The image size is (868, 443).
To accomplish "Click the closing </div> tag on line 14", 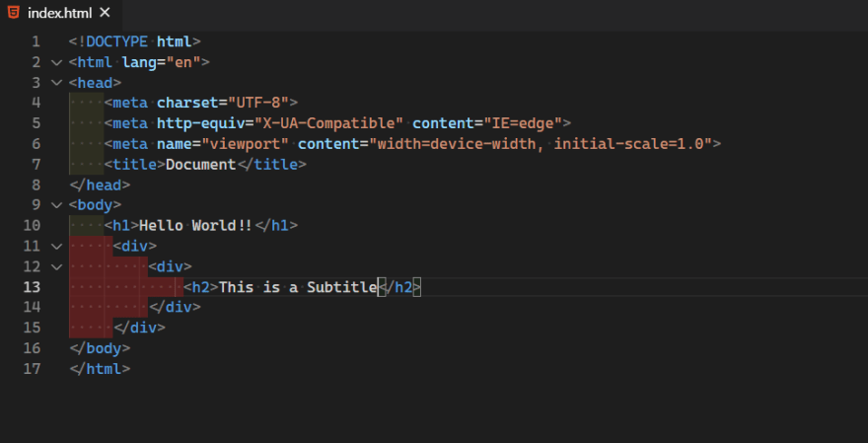I will point(175,307).
